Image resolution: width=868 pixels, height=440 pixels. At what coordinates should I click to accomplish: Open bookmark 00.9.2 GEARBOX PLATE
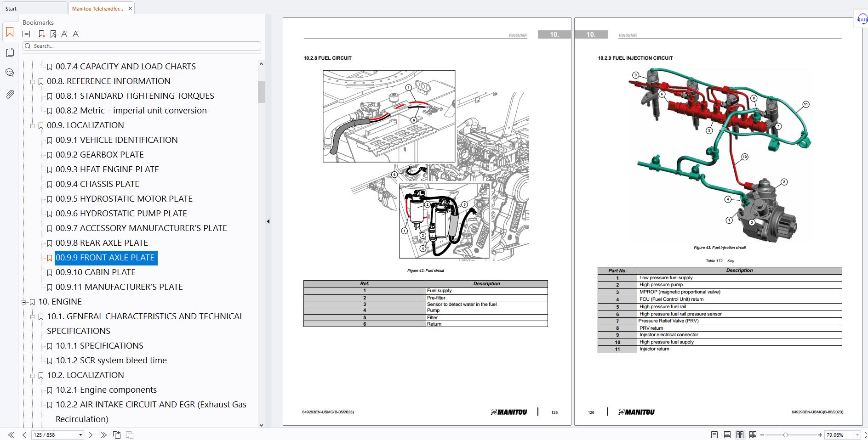point(100,155)
